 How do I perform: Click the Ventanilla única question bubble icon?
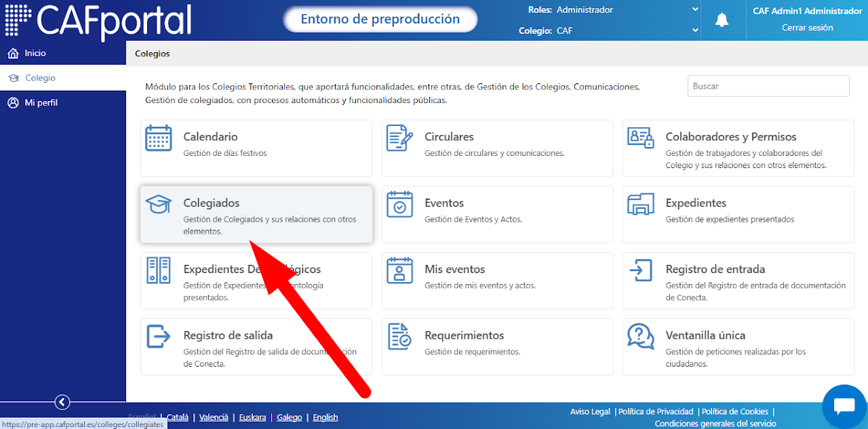tap(641, 337)
